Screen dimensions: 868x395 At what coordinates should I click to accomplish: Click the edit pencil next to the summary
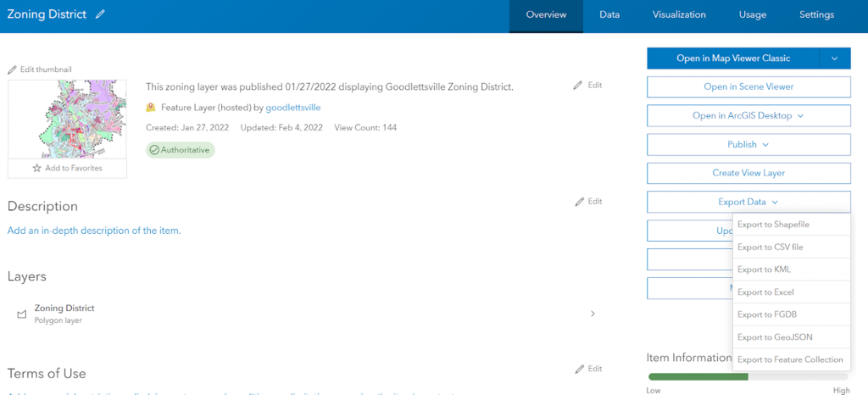point(579,86)
